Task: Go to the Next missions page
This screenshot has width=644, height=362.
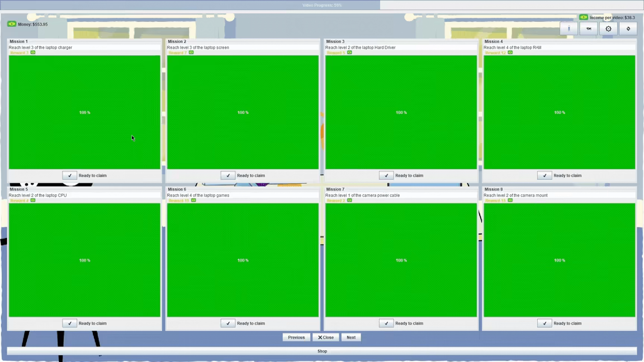Action: [x=351, y=337]
